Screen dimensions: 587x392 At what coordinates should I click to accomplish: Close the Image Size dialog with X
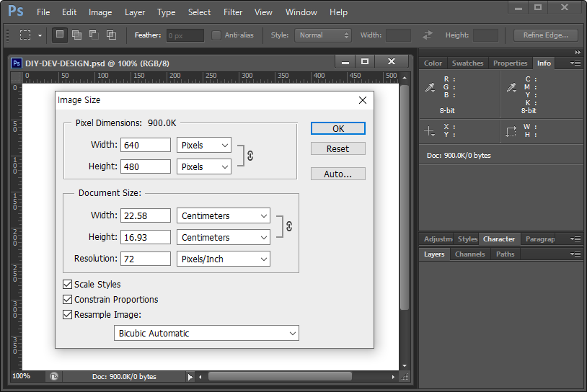[363, 100]
